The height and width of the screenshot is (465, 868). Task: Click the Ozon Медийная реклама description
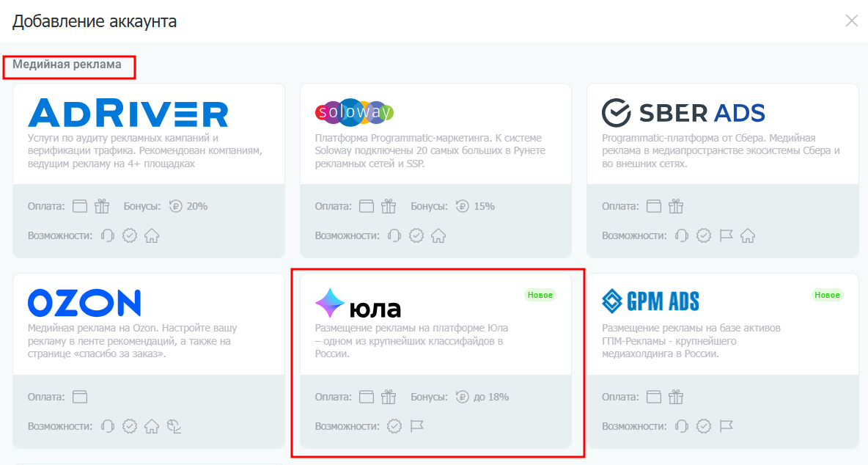[132, 341]
